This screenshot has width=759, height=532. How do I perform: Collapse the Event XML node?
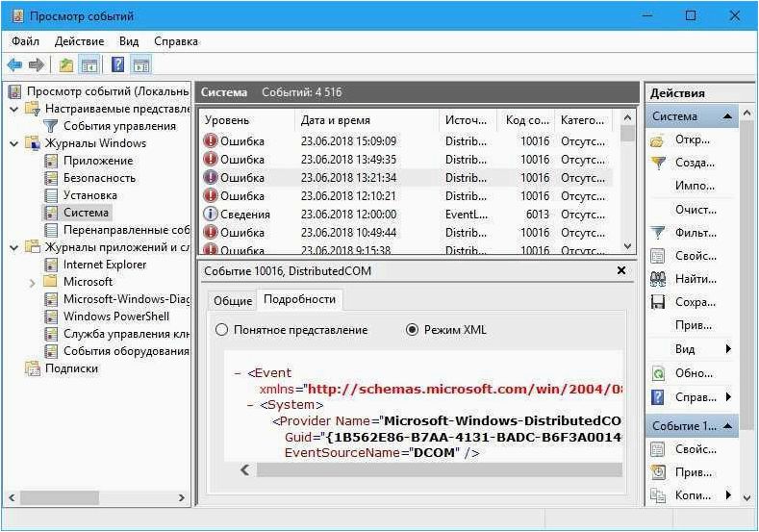[238, 373]
